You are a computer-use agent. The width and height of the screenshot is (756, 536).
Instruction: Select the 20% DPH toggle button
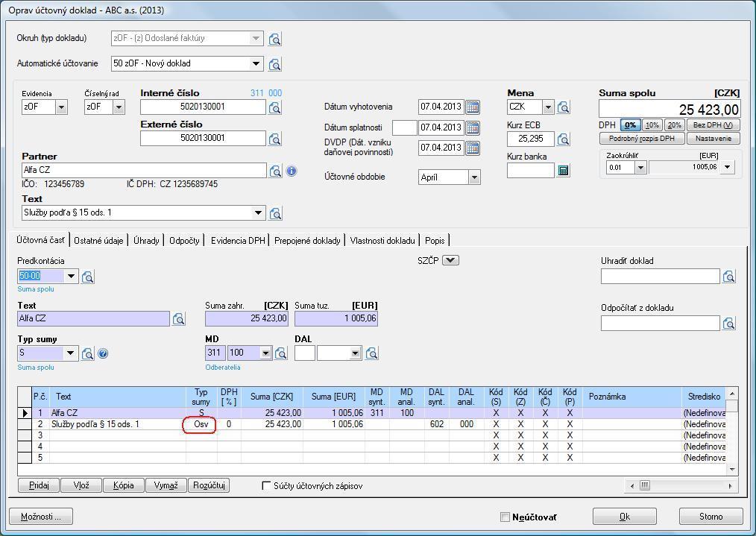(674, 125)
